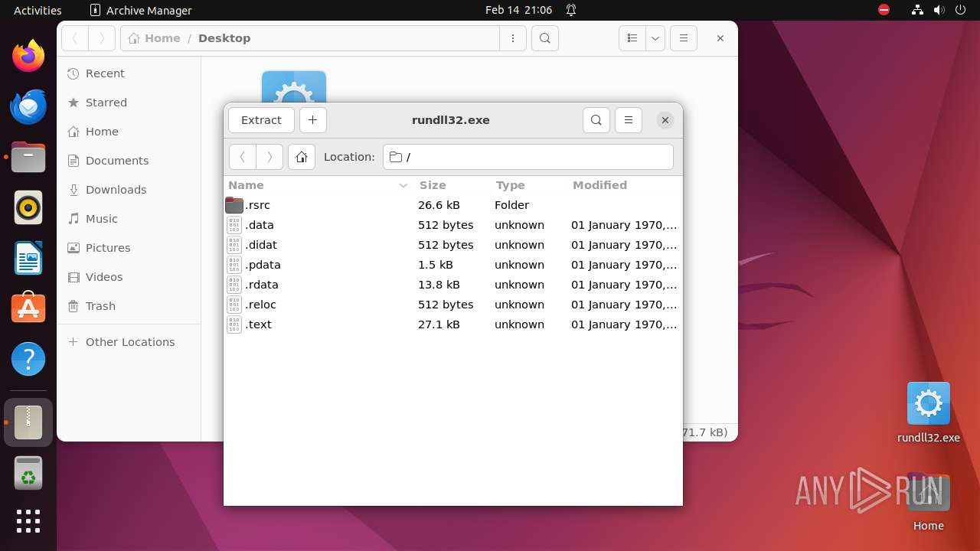Open Trash from the dock
This screenshot has height=551, width=980.
click(x=28, y=473)
